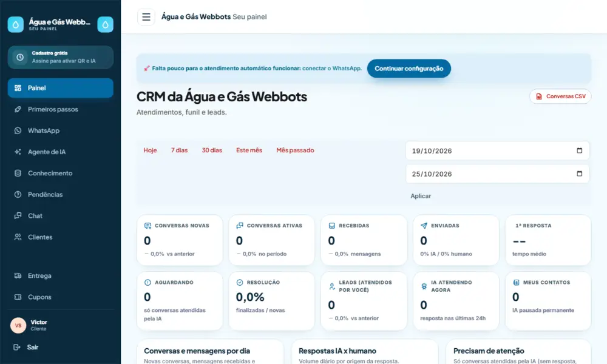The width and height of the screenshot is (607, 364).
Task: Click the end date field 25/10/2026
Action: tap(498, 174)
